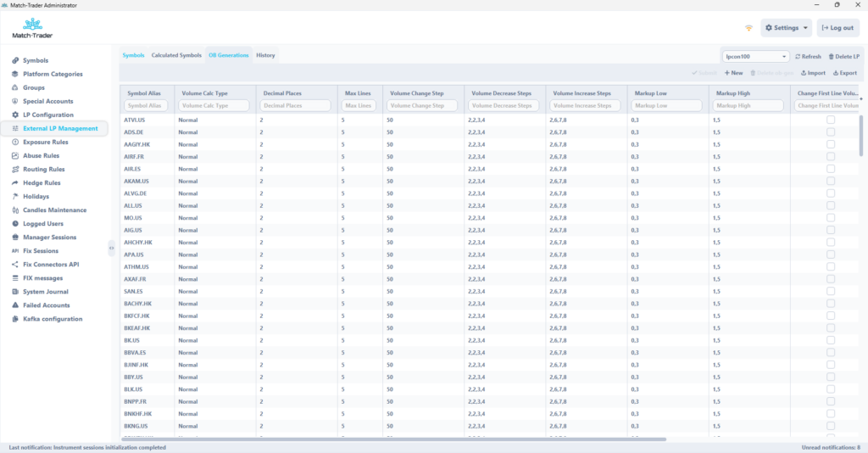Click the Export button

click(x=844, y=73)
